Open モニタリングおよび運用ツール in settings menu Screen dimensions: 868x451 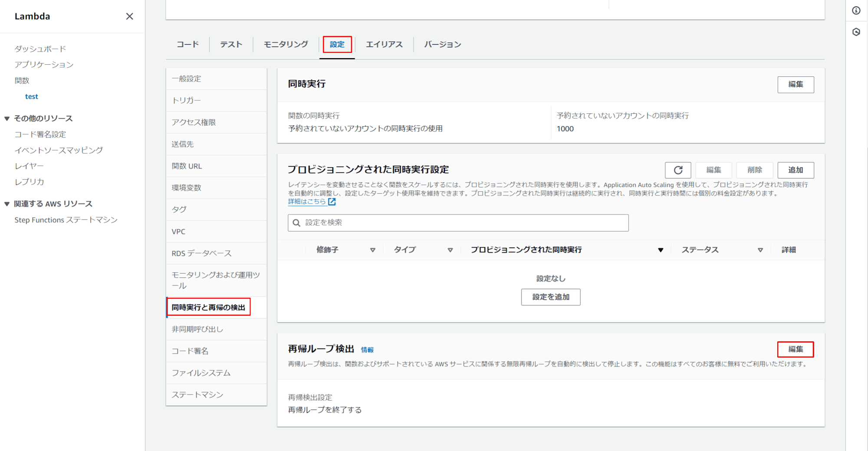(x=216, y=280)
